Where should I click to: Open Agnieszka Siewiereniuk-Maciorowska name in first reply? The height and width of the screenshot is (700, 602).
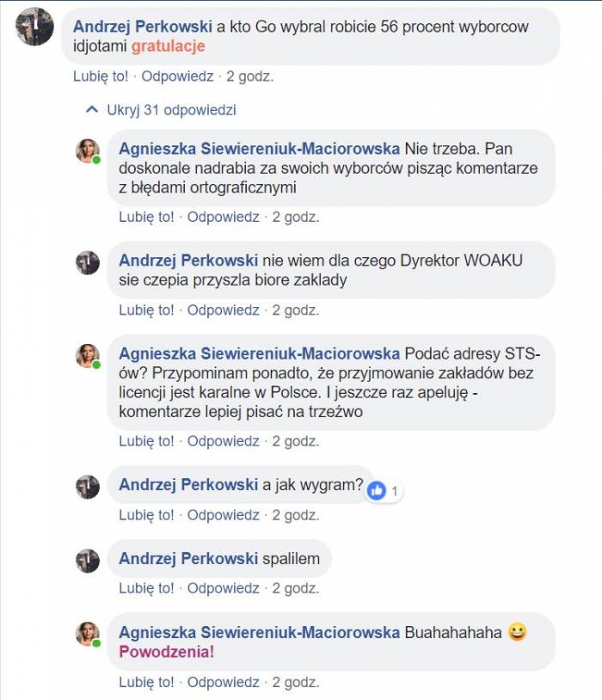(x=259, y=149)
